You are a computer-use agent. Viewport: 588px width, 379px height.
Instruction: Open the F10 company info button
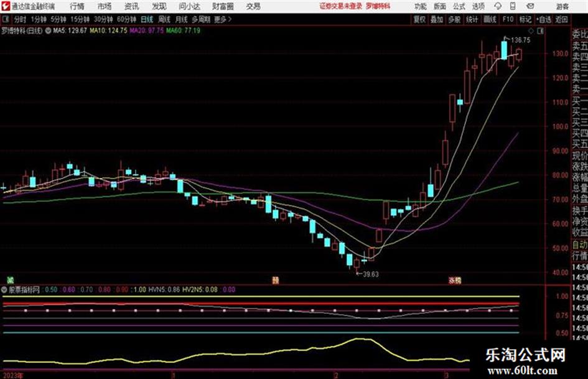(x=508, y=19)
